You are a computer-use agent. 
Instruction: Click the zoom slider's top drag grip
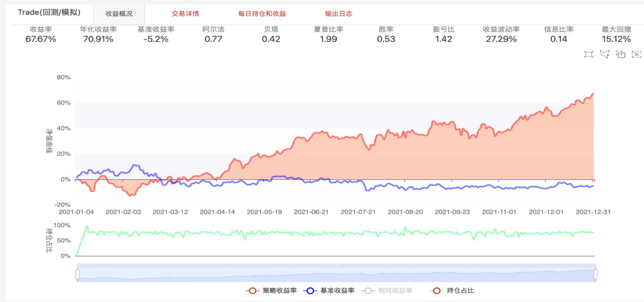click(x=336, y=265)
